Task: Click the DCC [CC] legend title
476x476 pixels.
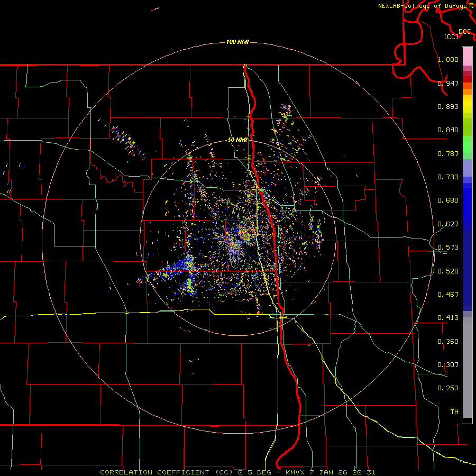Action: point(458,34)
